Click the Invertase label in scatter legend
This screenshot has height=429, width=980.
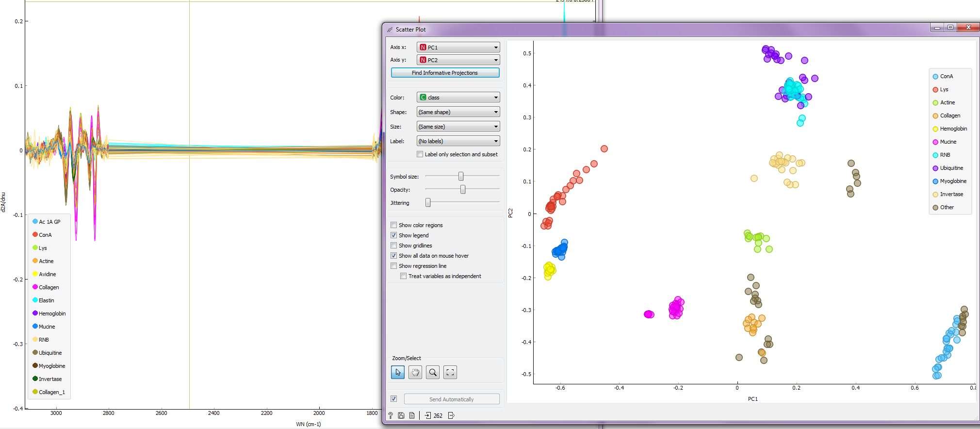click(x=952, y=194)
